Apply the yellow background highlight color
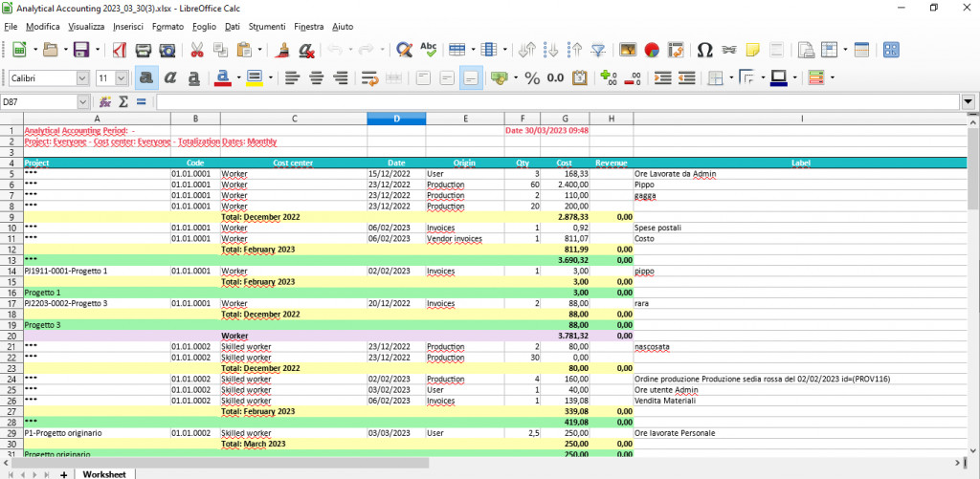 pyautogui.click(x=254, y=77)
